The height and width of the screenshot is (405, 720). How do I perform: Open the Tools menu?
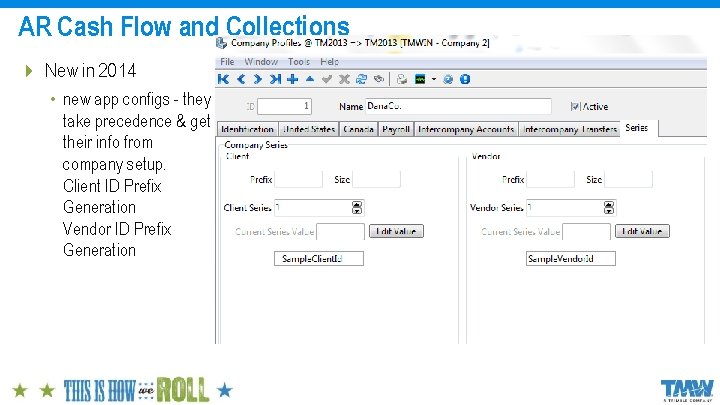click(298, 62)
